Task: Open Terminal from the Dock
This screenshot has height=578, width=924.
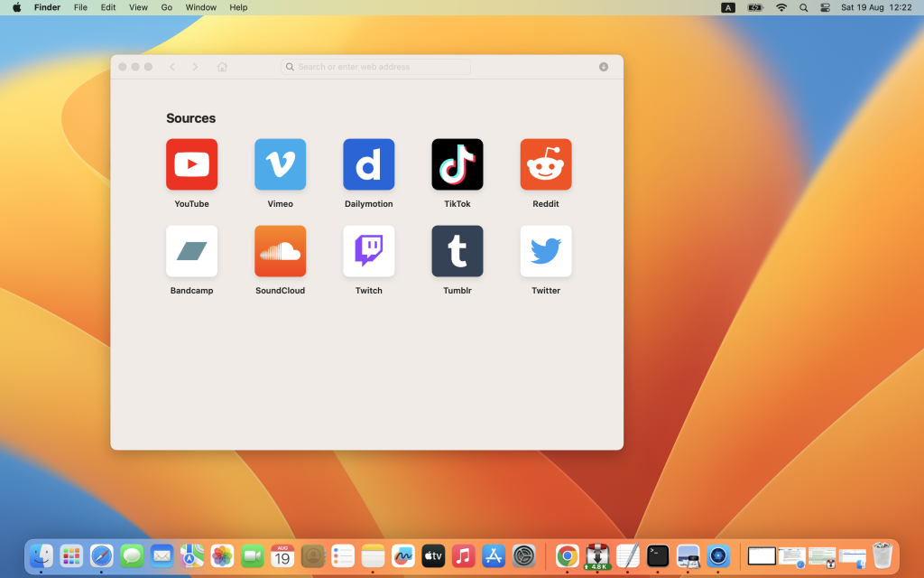Action: [658, 555]
